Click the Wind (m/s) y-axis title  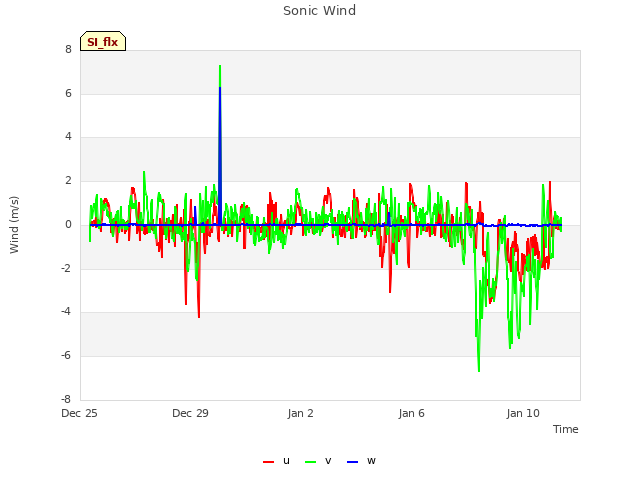(x=14, y=225)
